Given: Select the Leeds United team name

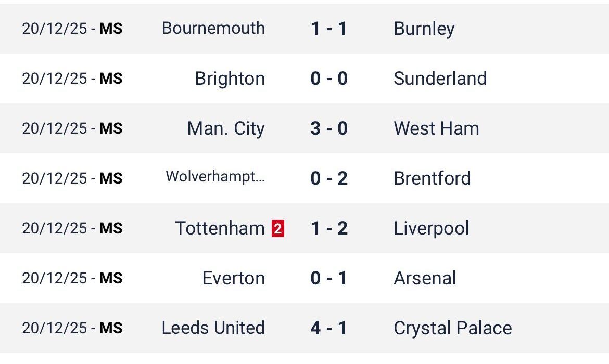Looking at the screenshot, I should (213, 328).
